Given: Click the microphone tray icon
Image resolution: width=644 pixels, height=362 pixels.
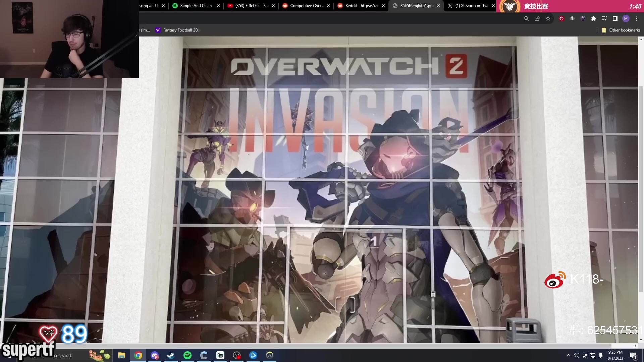Looking at the screenshot, I should [x=601, y=355].
